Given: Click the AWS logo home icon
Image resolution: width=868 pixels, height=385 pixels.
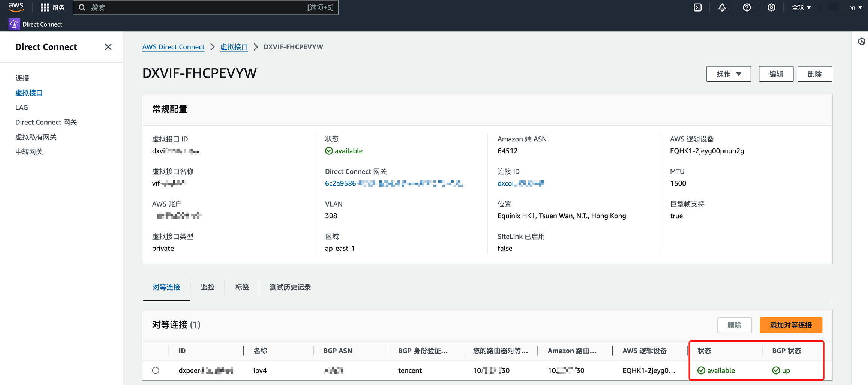Looking at the screenshot, I should pyautogui.click(x=16, y=7).
